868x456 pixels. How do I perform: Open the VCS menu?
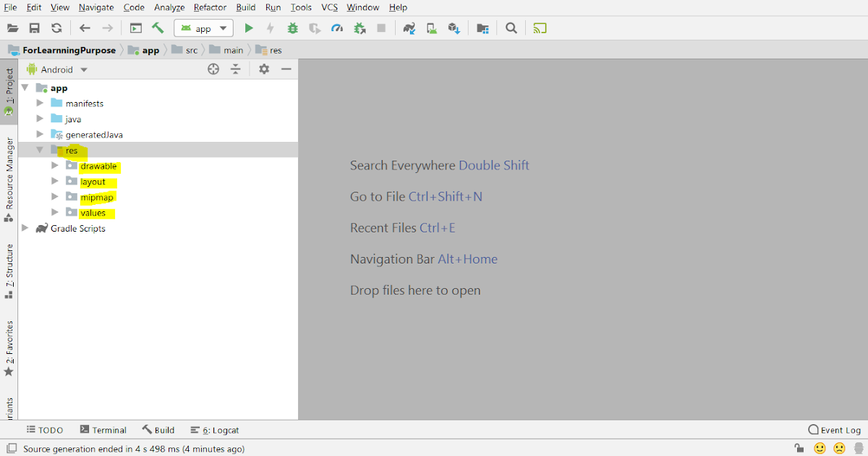329,7
